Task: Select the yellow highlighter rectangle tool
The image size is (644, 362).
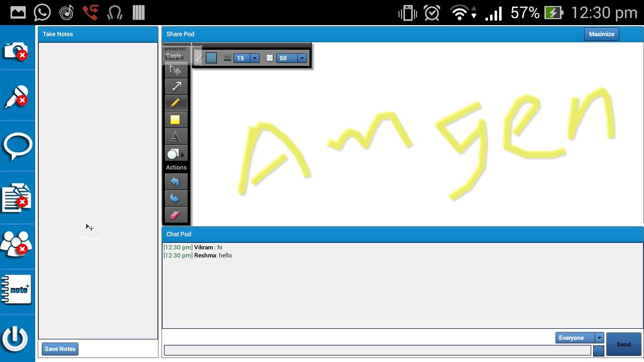Action: tap(176, 120)
